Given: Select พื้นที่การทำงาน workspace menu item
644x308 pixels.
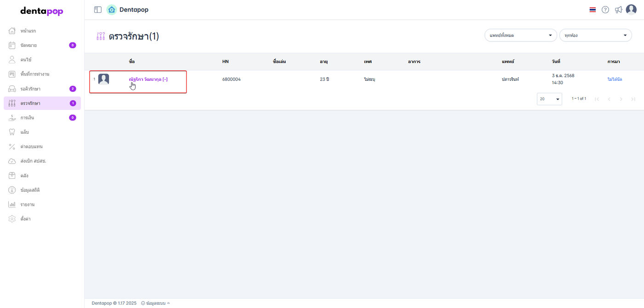Looking at the screenshot, I should pyautogui.click(x=42, y=74).
